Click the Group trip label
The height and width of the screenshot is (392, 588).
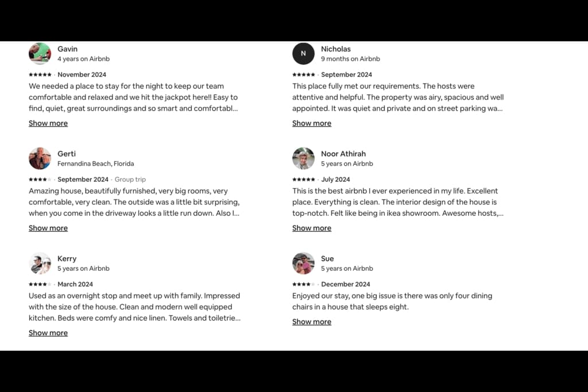pos(130,180)
